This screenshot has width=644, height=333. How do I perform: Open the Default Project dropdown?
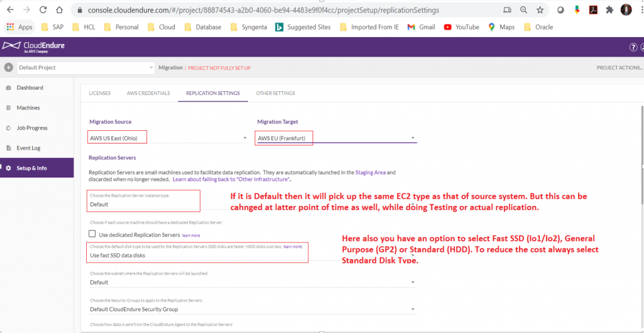pyautogui.click(x=86, y=67)
